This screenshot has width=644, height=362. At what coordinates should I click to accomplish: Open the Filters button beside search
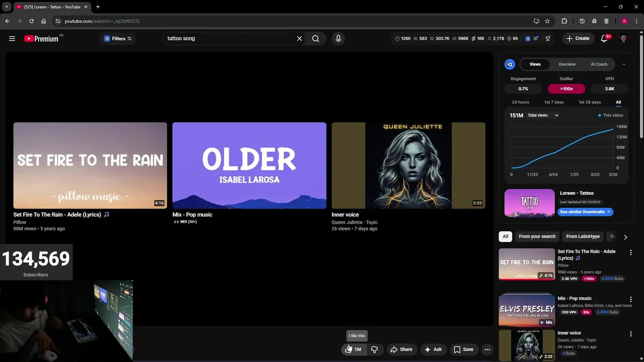[x=118, y=38]
